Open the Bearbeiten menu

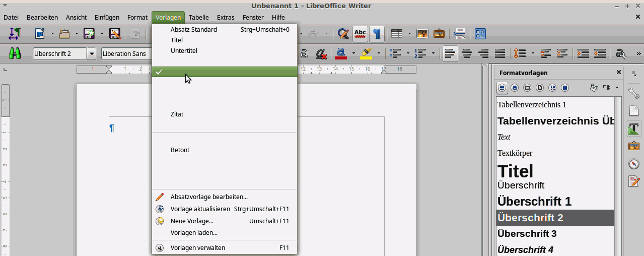coord(42,17)
